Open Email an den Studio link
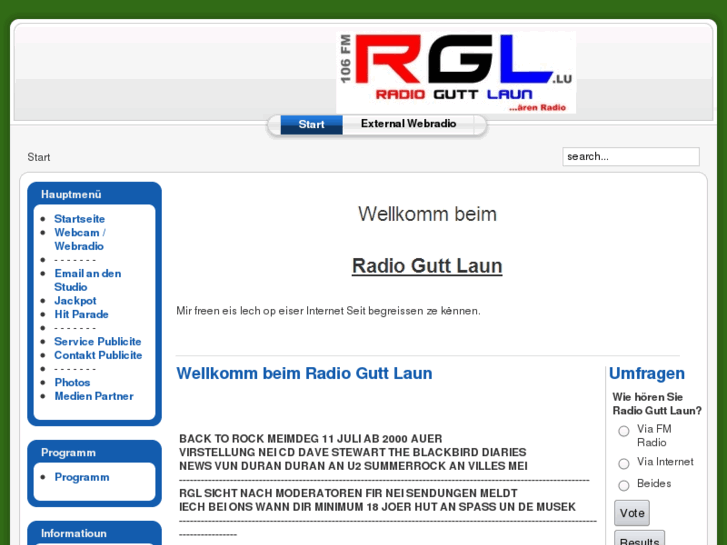 (x=88, y=280)
